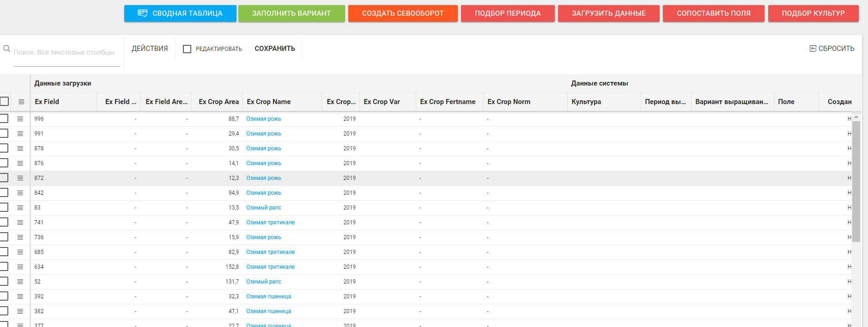Screen dimensions: 868x327
Task: Tick the select-all header checkbox
Action: [5, 101]
